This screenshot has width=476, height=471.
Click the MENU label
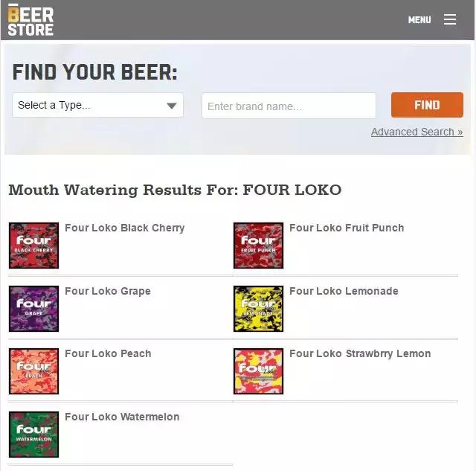pyautogui.click(x=419, y=20)
